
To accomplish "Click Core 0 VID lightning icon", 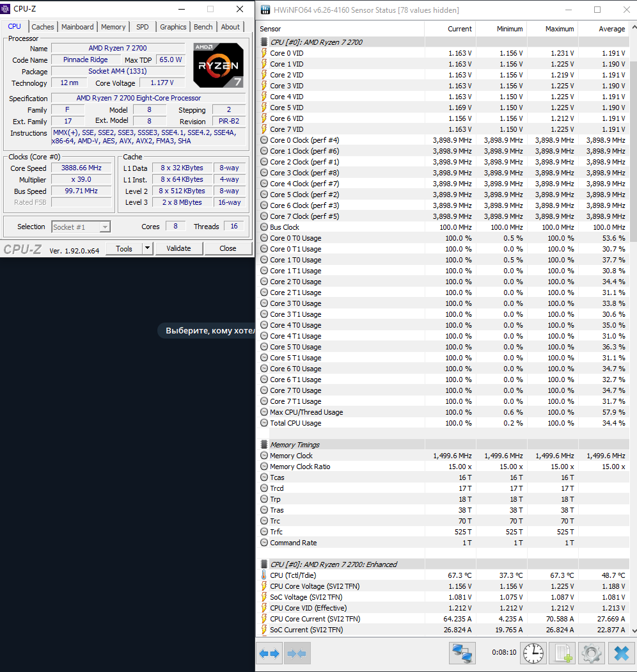I will (264, 53).
